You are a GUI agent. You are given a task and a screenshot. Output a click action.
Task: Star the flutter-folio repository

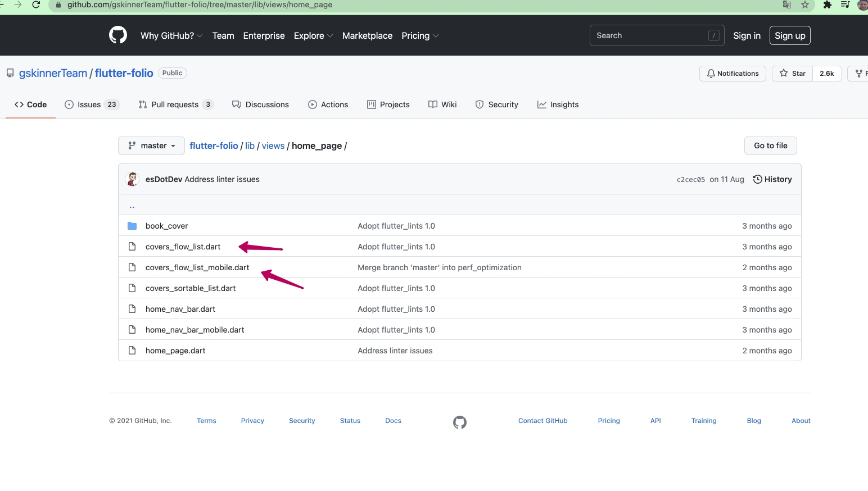point(793,74)
